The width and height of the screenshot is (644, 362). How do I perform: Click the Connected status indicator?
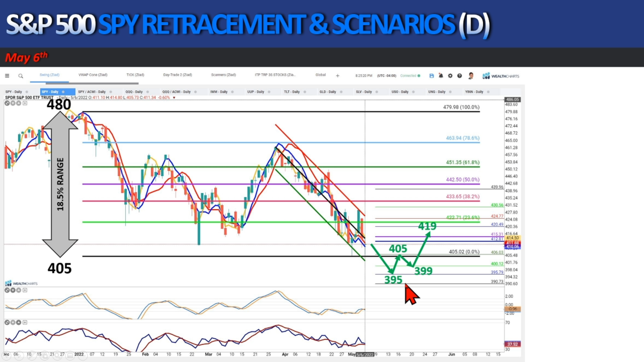pyautogui.click(x=410, y=76)
